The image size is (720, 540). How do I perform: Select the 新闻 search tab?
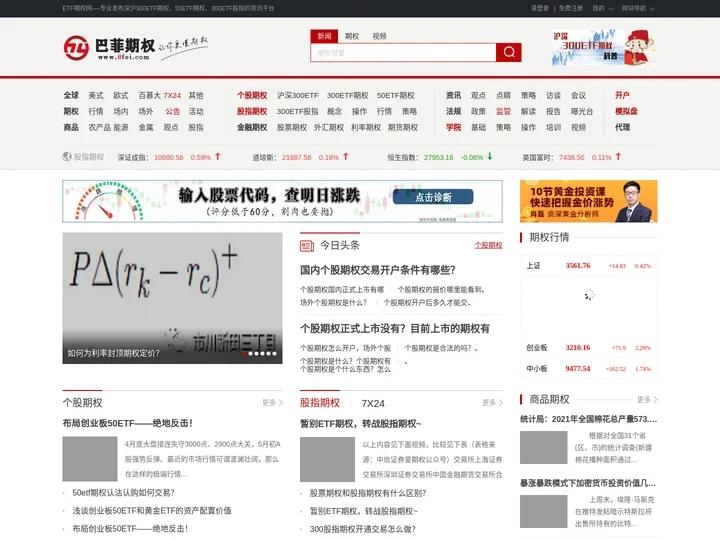324,36
